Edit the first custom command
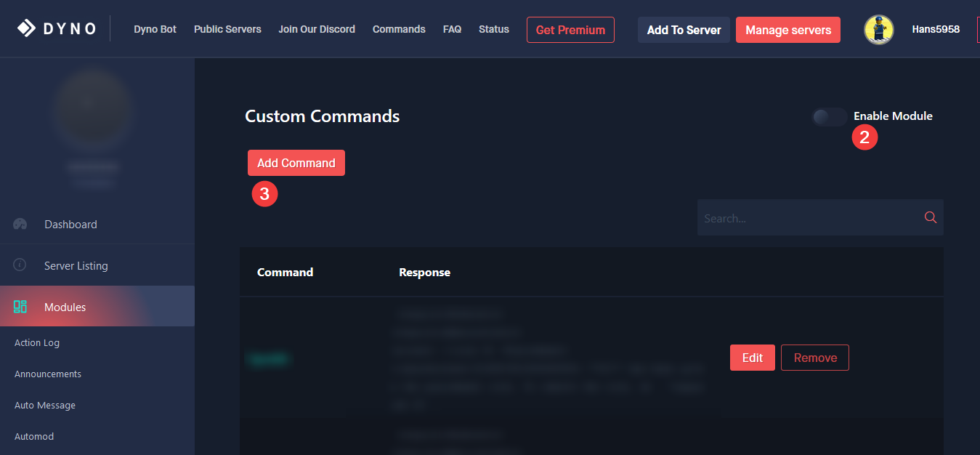Viewport: 980px width, 455px height. coord(753,358)
